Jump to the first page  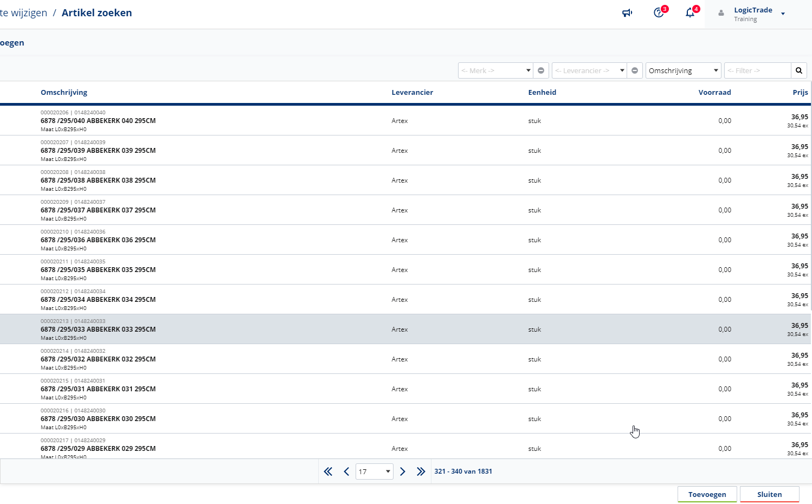point(328,471)
